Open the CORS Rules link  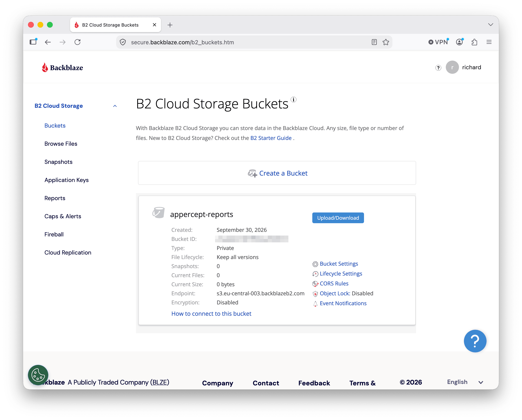pyautogui.click(x=334, y=284)
